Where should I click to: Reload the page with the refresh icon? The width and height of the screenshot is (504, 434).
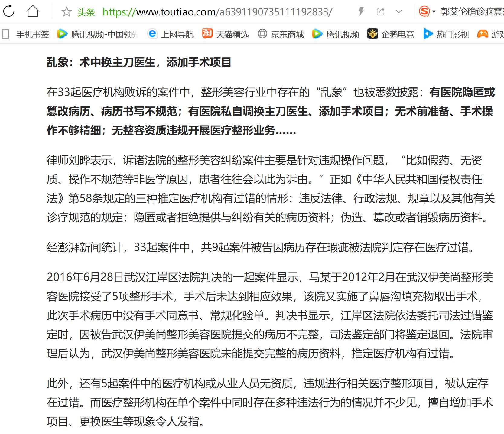click(x=8, y=11)
